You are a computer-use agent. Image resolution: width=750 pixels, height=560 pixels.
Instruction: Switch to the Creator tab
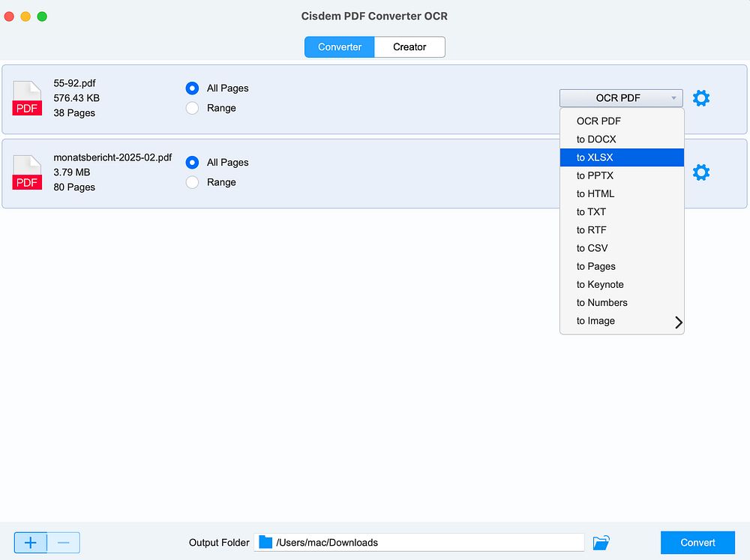[409, 47]
